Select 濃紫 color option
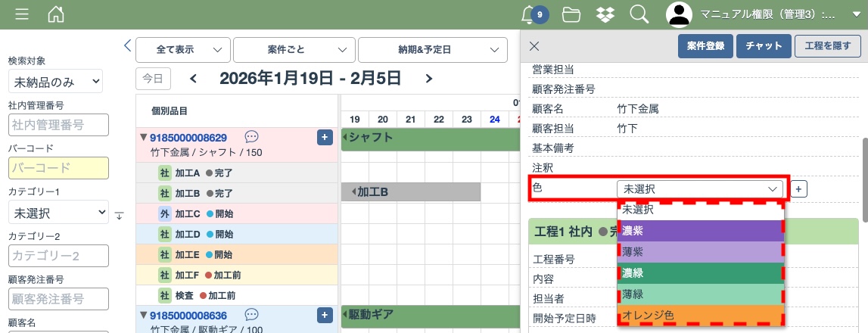This screenshot has height=333, width=868. pyautogui.click(x=701, y=231)
